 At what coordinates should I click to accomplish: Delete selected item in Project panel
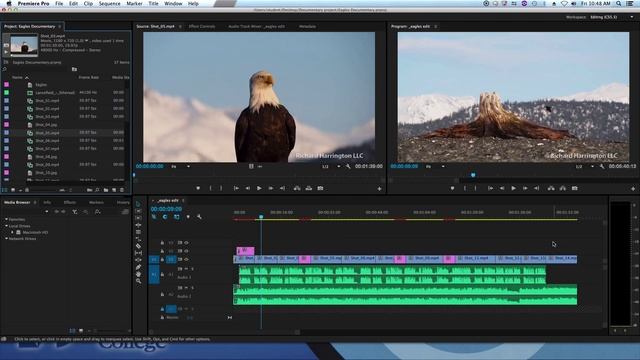point(122,190)
